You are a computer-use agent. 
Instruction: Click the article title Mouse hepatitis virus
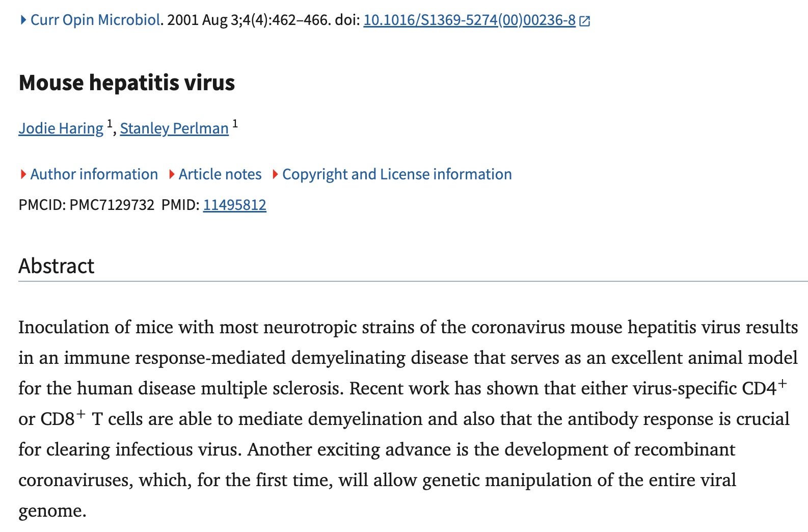126,83
